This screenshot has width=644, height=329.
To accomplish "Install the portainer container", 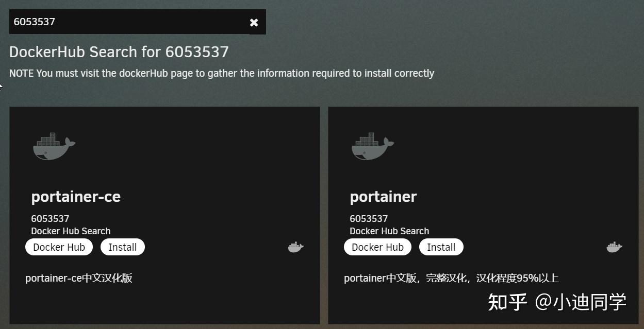I will point(441,247).
